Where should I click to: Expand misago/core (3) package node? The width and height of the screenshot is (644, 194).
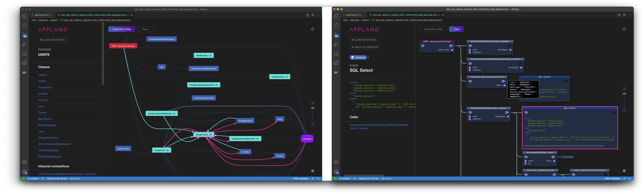204,55
